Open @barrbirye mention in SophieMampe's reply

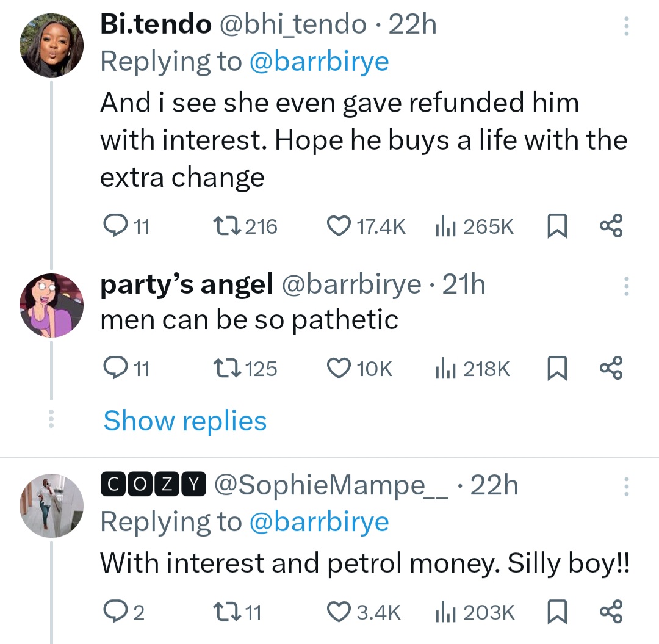tap(319, 522)
